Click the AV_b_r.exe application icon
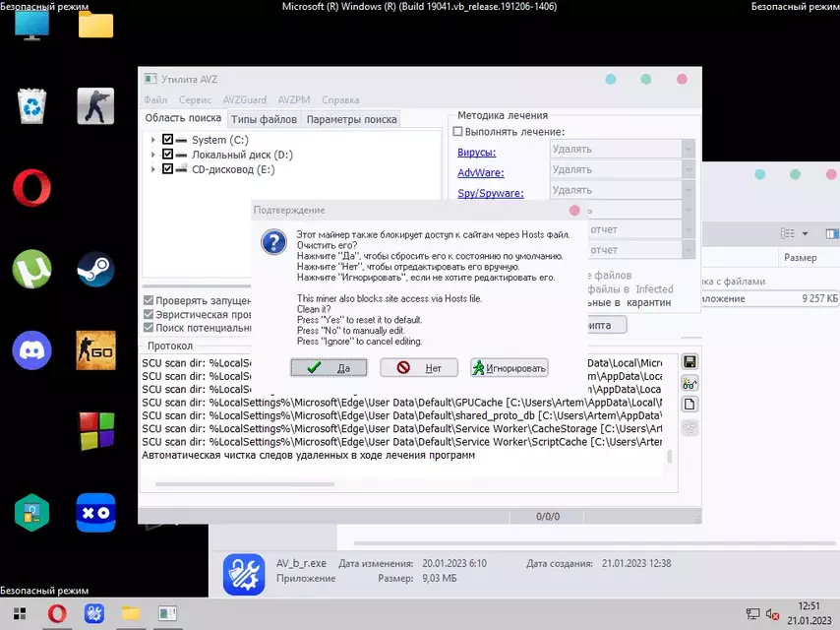 [244, 574]
